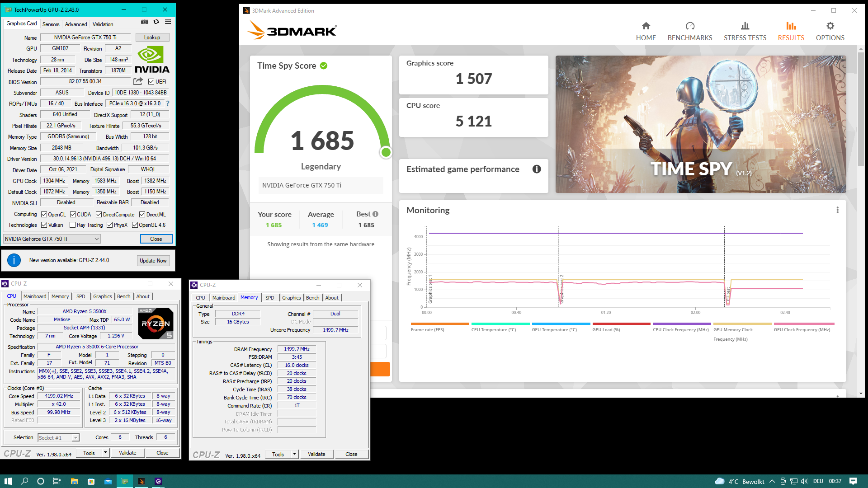The image size is (868, 488).
Task: Go to 3DMark HOME icon
Action: pos(646,26)
